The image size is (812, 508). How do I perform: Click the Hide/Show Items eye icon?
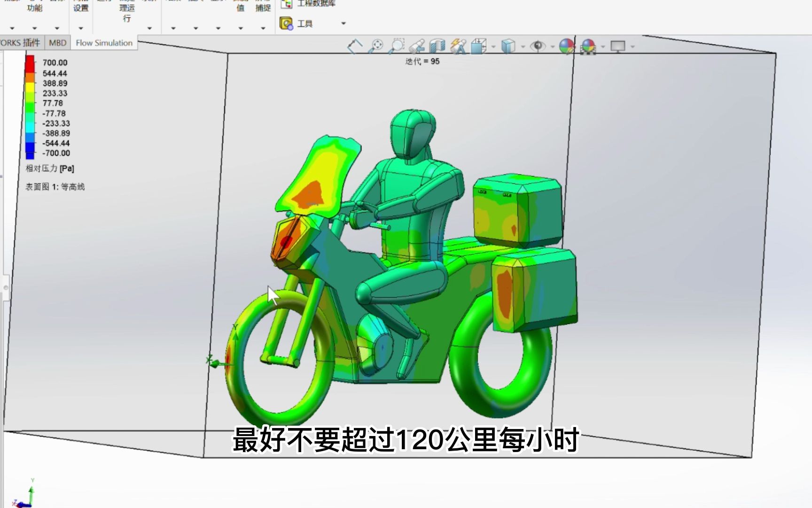[538, 46]
